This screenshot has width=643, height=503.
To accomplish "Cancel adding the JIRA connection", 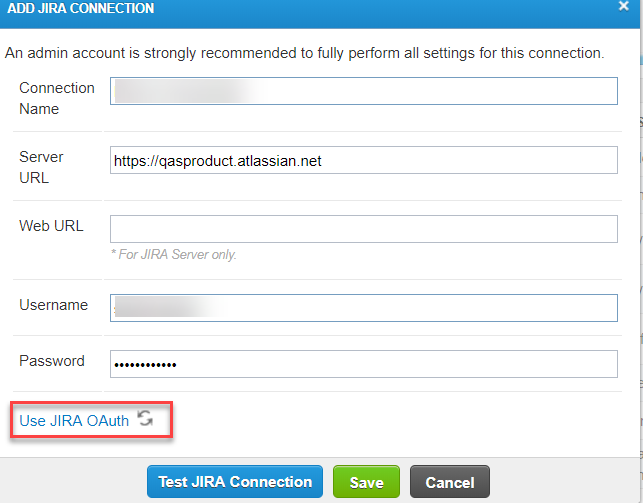I will pos(449,482).
